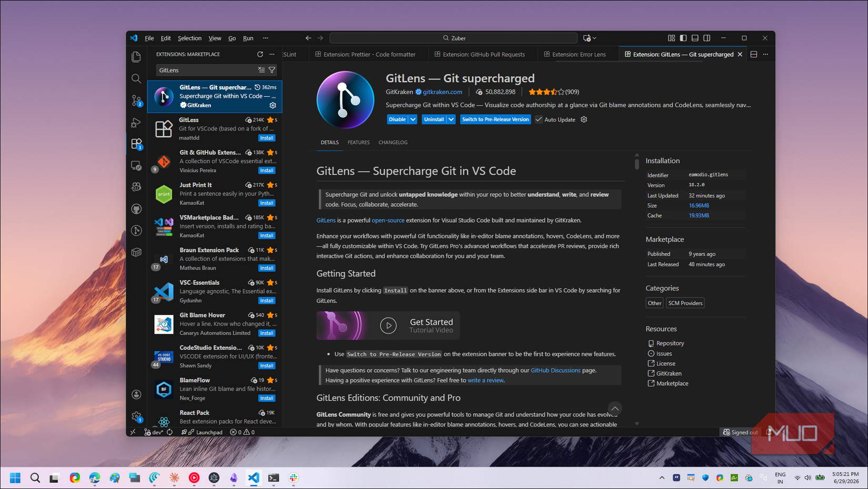
Task: Split the editor layout
Action: tap(753, 54)
